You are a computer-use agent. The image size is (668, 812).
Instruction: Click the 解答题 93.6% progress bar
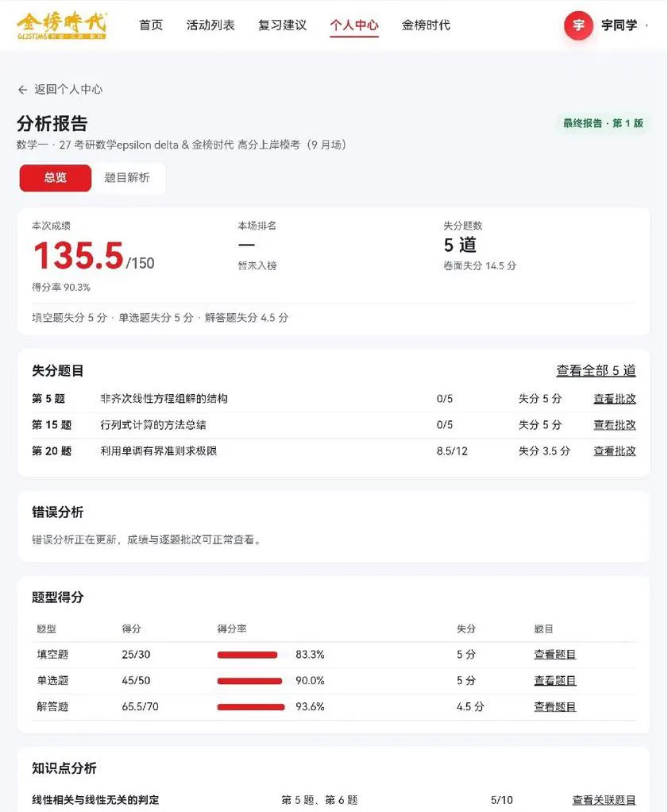[x=251, y=707]
